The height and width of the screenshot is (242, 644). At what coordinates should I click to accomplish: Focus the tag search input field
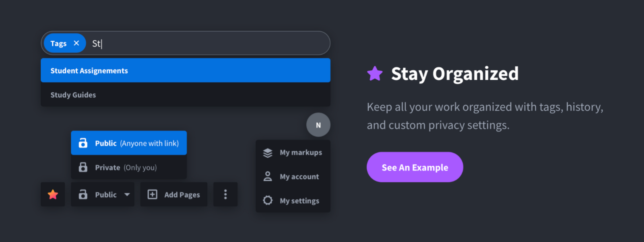coord(207,43)
